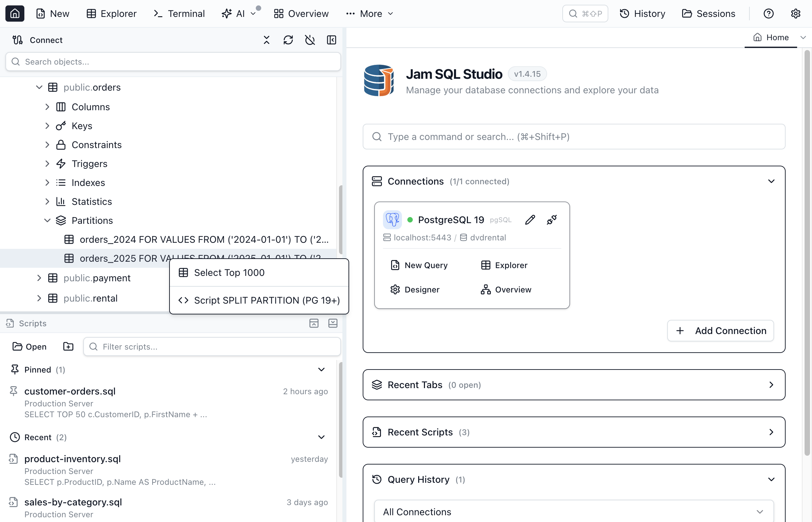Viewport: 812px width, 522px height.
Task: Click the Add Connection button
Action: point(720,331)
